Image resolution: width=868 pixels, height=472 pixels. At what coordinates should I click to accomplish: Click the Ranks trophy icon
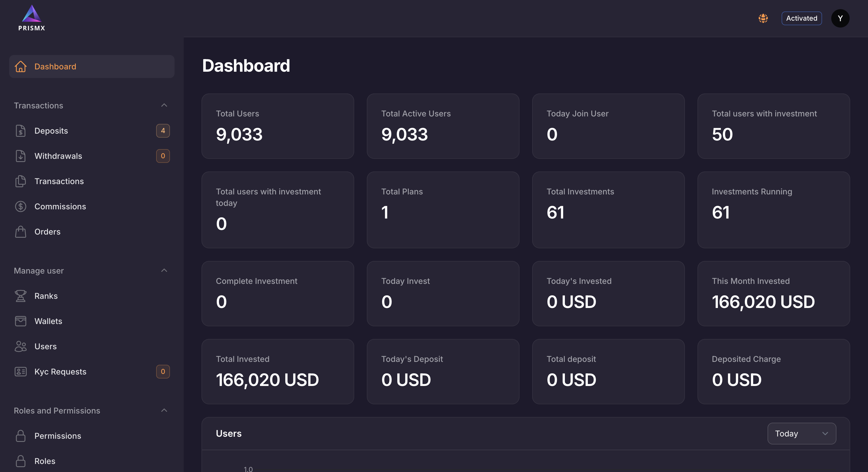tap(21, 296)
